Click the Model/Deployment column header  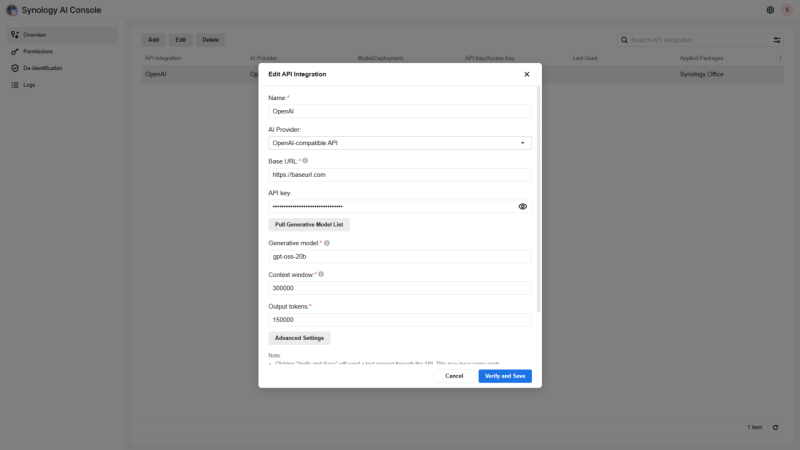coord(380,58)
